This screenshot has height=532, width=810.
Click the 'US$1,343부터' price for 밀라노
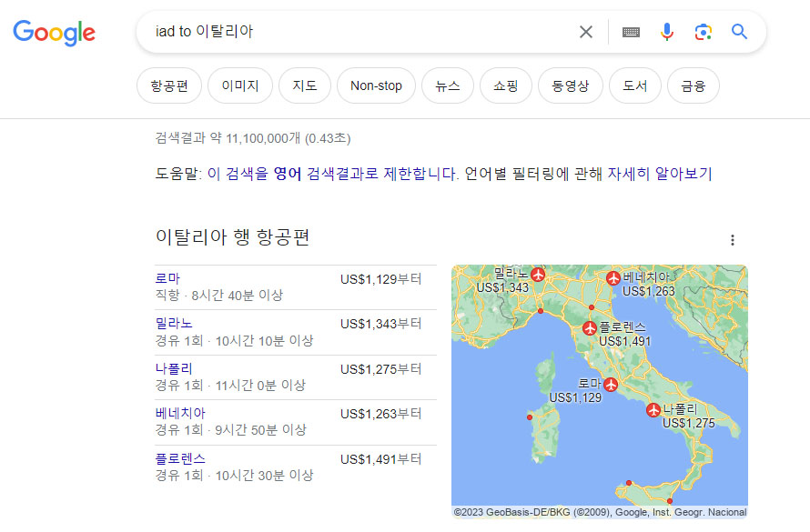tap(381, 324)
